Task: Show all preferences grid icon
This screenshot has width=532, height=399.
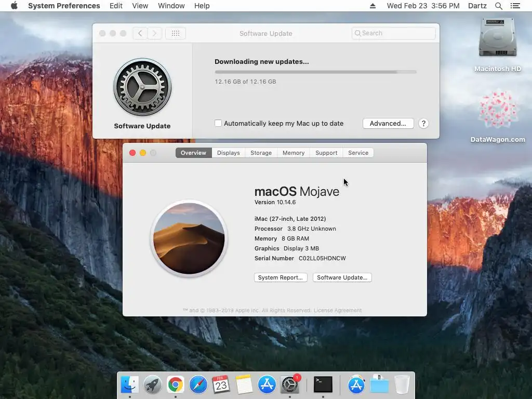Action: [176, 33]
